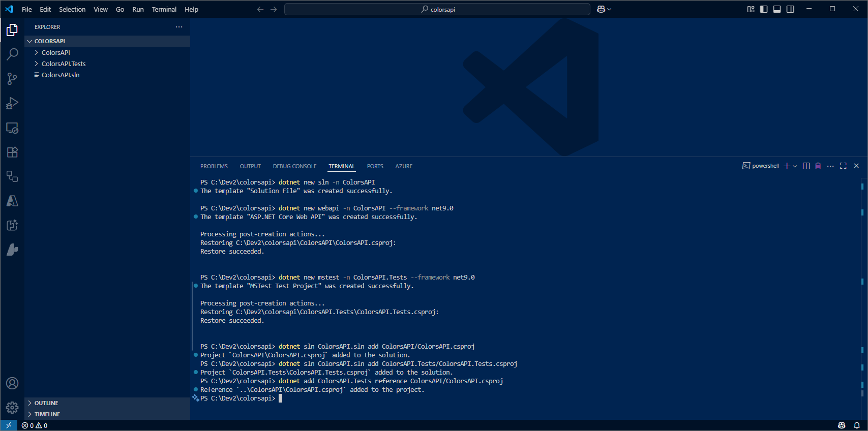Image resolution: width=868 pixels, height=431 pixels.
Task: Open the Terminal menu
Action: point(164,9)
